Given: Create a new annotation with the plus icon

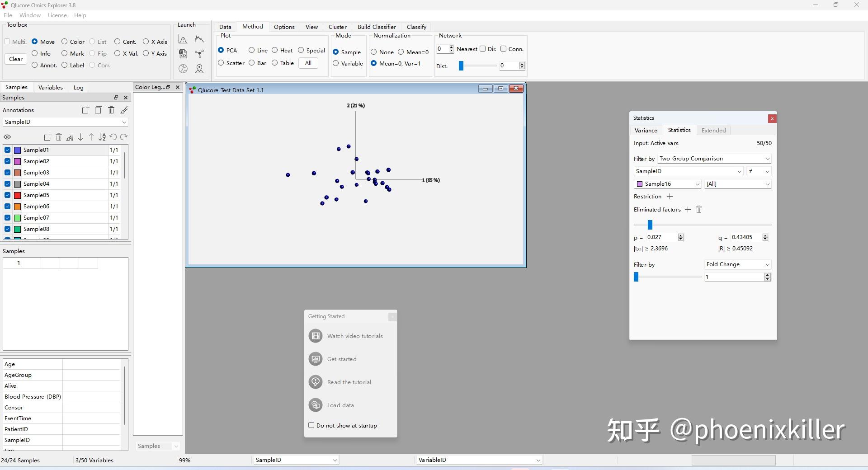Looking at the screenshot, I should (85, 110).
